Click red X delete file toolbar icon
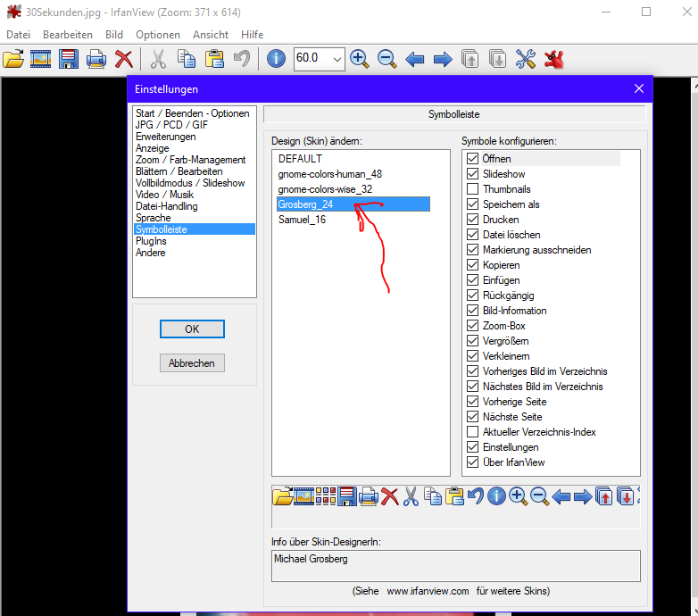The image size is (698, 616). tap(124, 59)
